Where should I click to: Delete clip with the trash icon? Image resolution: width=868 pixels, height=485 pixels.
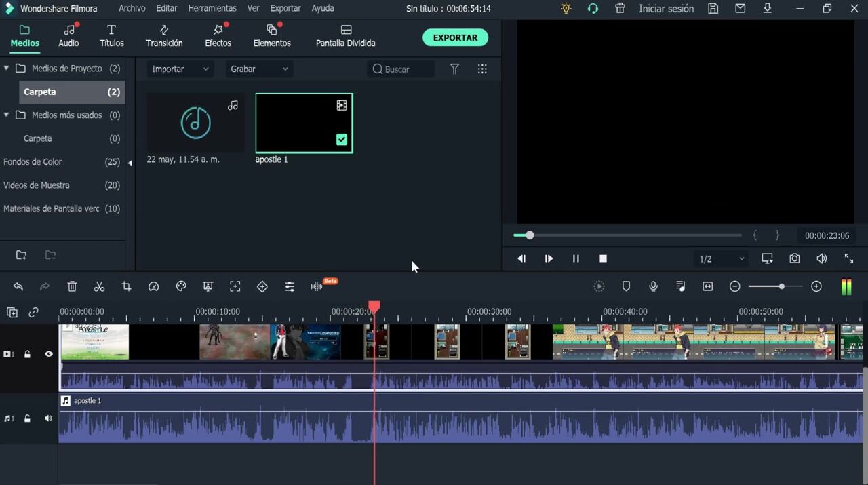pyautogui.click(x=72, y=287)
